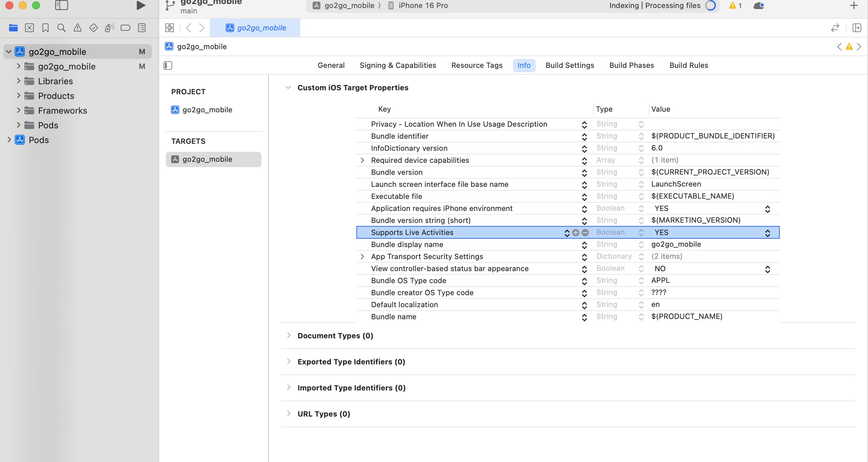Click the plus button to open Library
868x462 pixels.
pyautogui.click(x=854, y=5)
